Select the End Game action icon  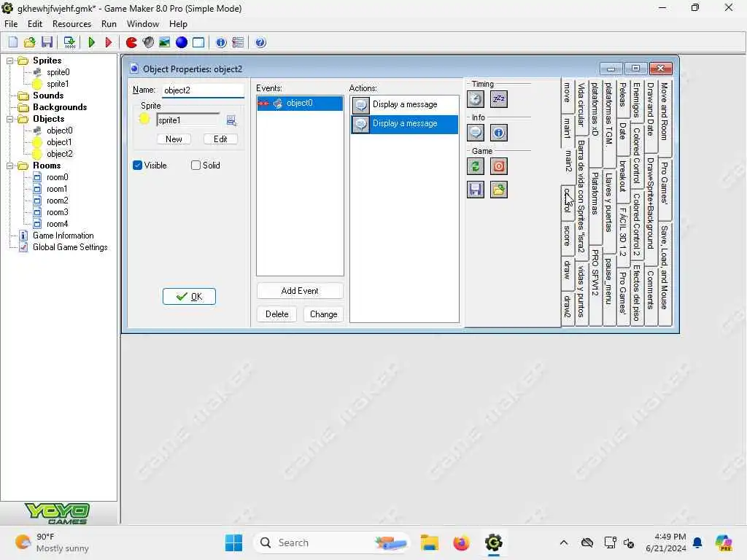pyautogui.click(x=499, y=166)
